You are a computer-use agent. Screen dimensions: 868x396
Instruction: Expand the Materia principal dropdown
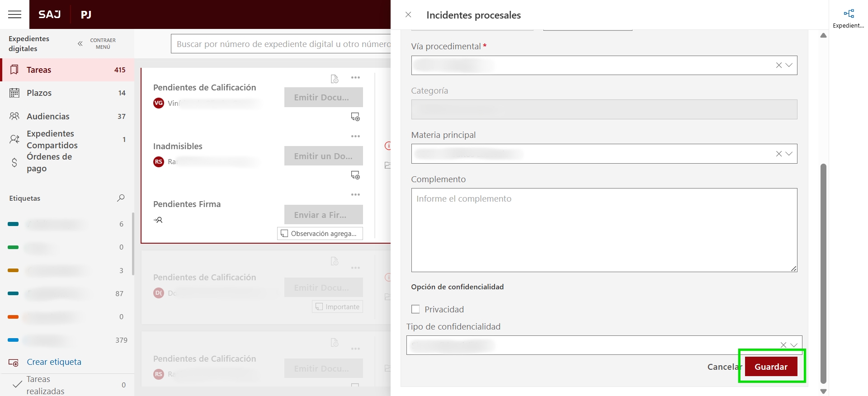click(x=789, y=154)
